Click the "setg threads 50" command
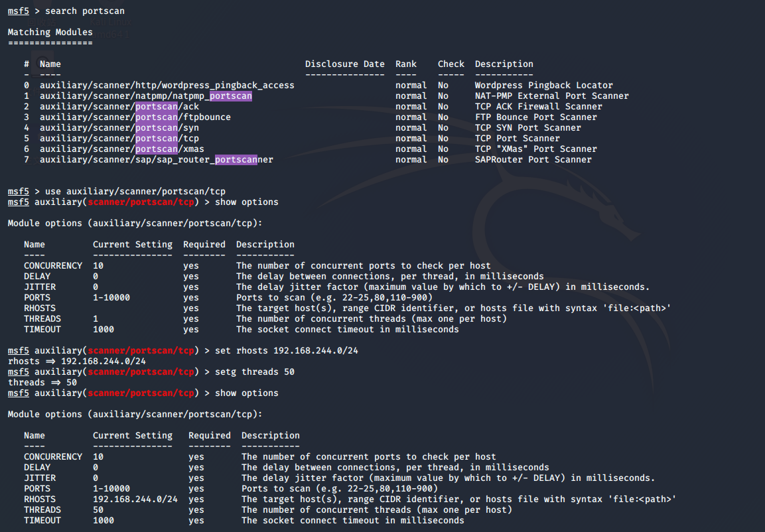 pyautogui.click(x=255, y=372)
